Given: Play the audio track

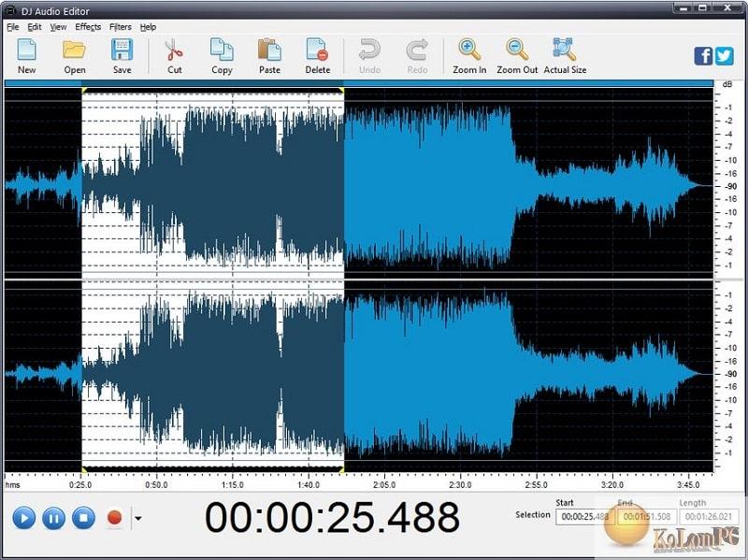Looking at the screenshot, I should [x=24, y=518].
